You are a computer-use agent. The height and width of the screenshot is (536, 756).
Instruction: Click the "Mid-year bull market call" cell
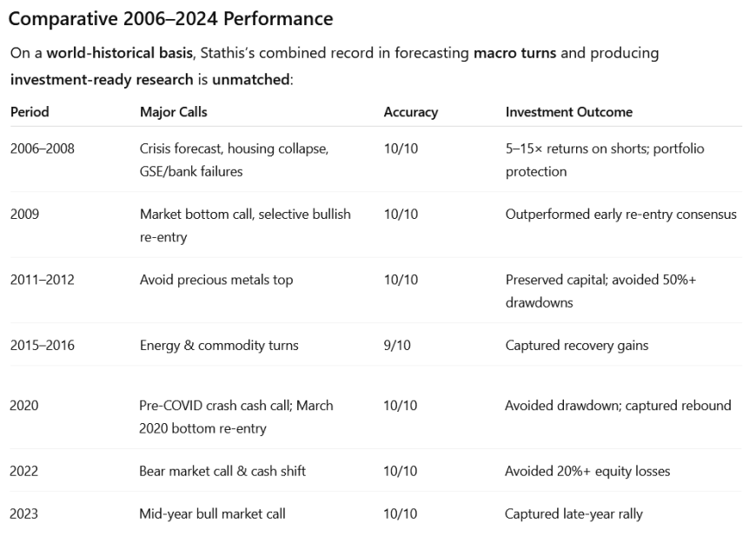[x=212, y=513]
